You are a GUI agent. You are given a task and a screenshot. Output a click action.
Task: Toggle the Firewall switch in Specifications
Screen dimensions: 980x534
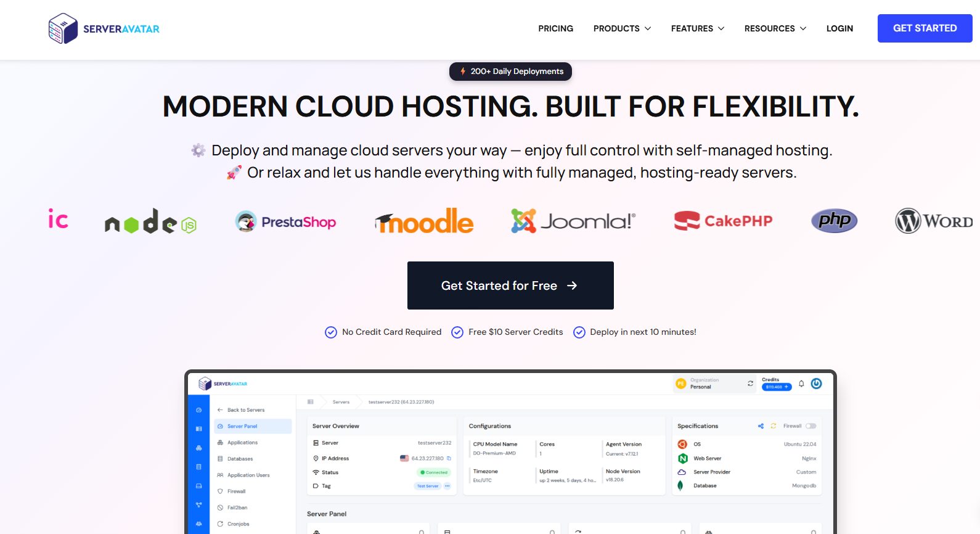(x=811, y=426)
